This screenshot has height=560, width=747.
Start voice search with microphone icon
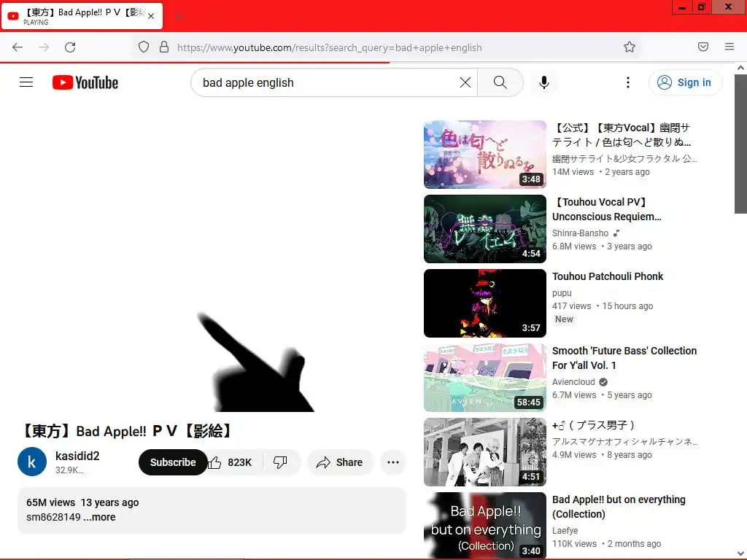[x=544, y=82]
